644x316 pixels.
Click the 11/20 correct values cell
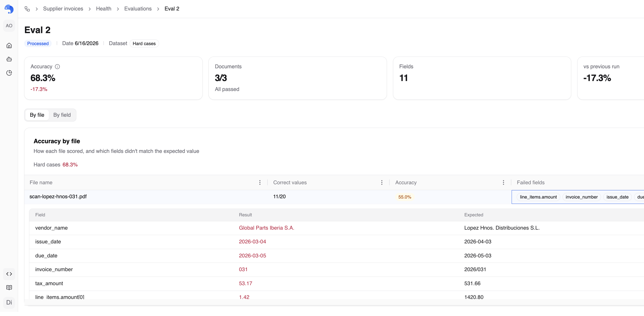(x=279, y=196)
